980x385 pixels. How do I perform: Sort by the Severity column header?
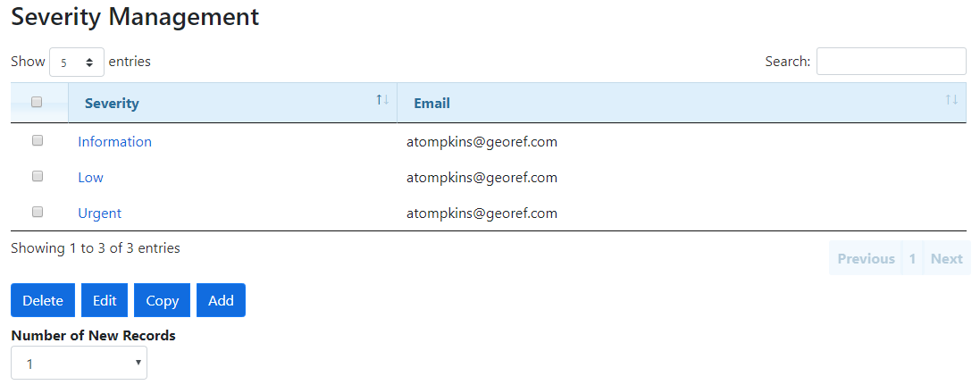(x=113, y=104)
